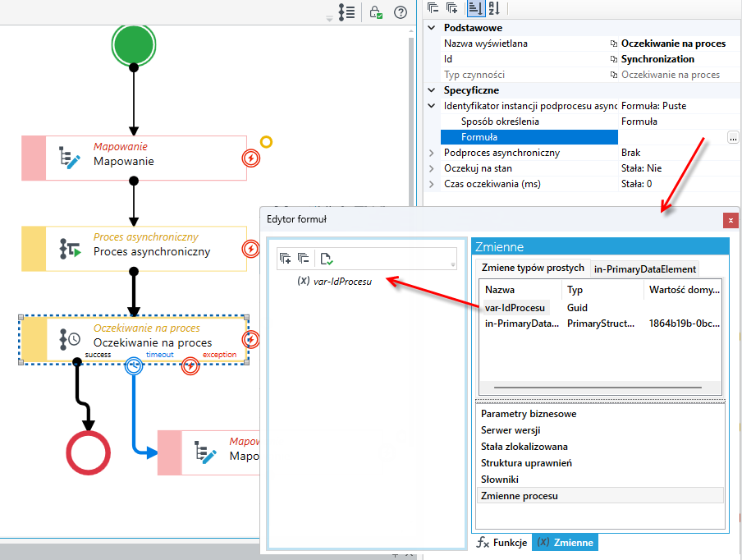Close the Edytor formuł dialog

click(x=731, y=220)
